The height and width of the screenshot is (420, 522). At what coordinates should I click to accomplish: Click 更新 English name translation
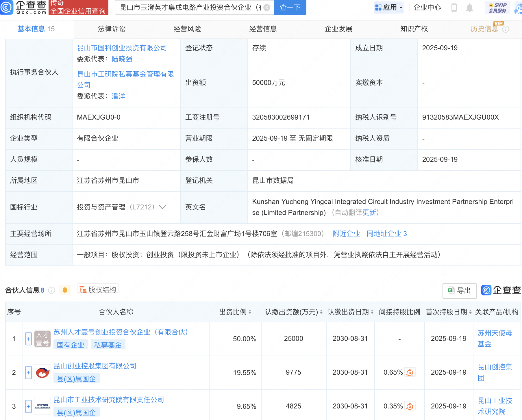[x=369, y=213]
